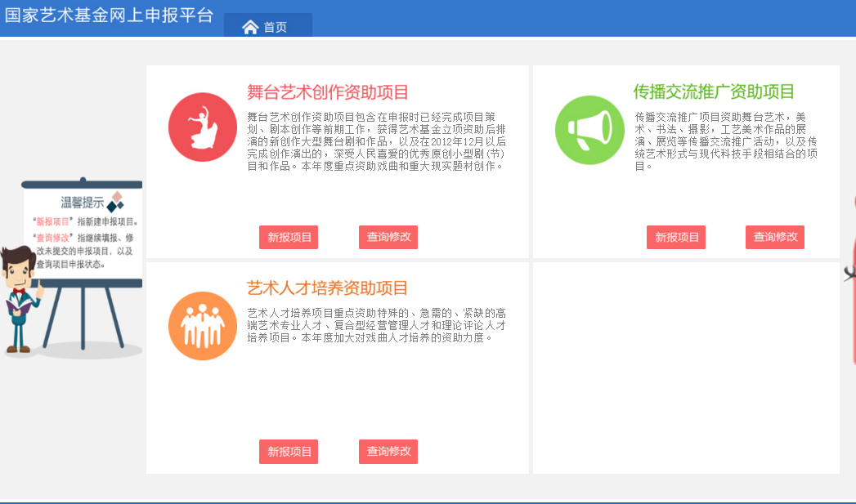Click the cartoon man holding a book
The image size is (856, 504).
pyautogui.click(x=20, y=298)
